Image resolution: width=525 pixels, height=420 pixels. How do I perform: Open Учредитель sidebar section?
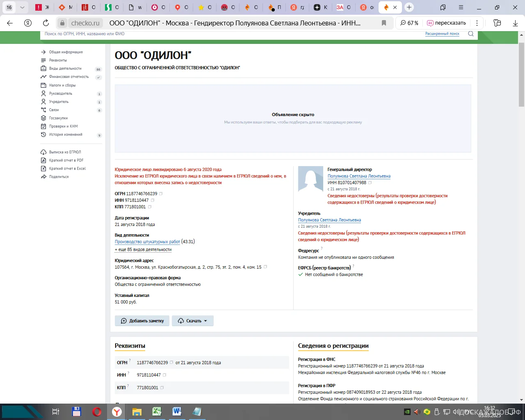59,102
